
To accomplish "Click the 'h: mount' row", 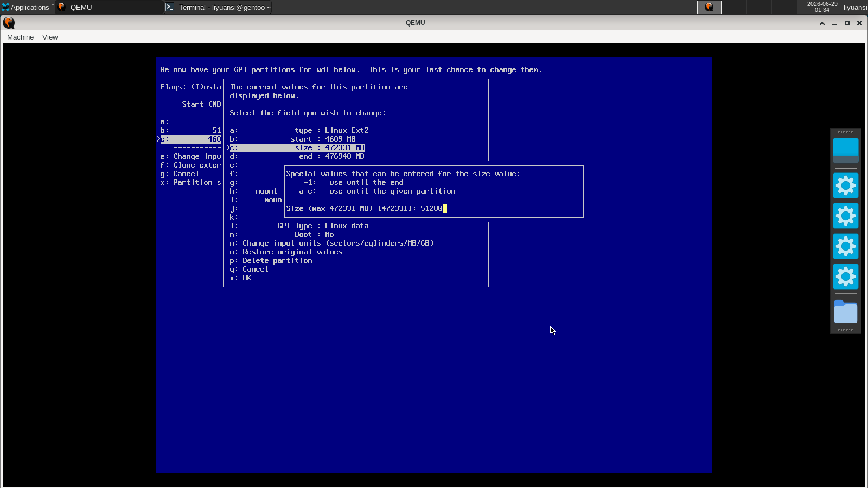I will 253,191.
